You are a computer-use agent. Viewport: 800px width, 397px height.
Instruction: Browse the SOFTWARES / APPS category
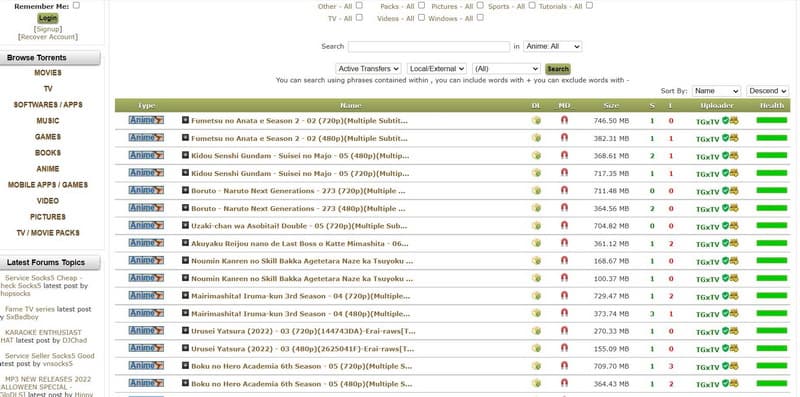pos(48,105)
